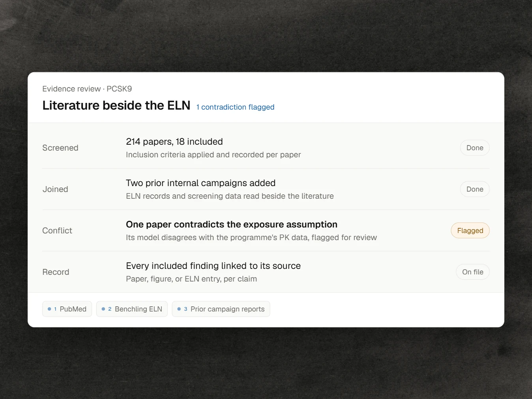Open 'Every included finding linked to its source'
This screenshot has width=532, height=399.
(x=213, y=266)
